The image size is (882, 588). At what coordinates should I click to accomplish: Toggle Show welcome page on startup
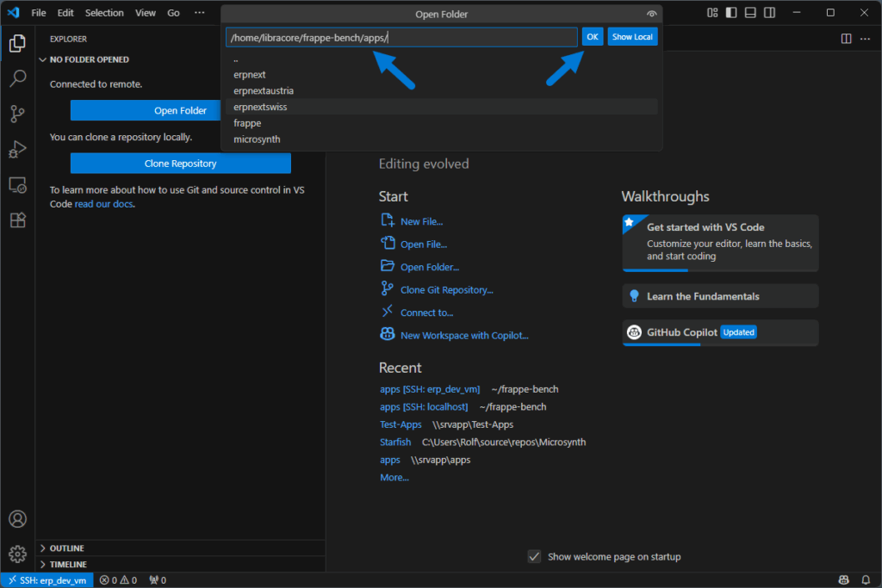(x=534, y=556)
